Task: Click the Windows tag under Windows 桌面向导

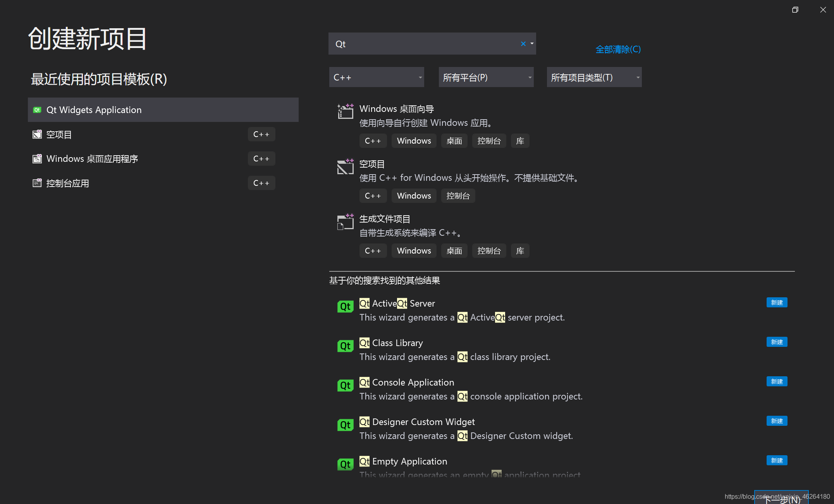Action: pyautogui.click(x=414, y=141)
